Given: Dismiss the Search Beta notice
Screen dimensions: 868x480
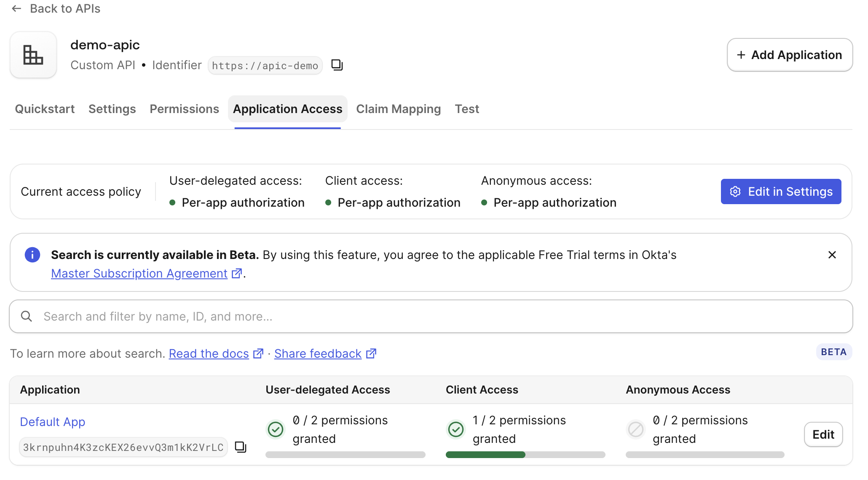Looking at the screenshot, I should [832, 255].
